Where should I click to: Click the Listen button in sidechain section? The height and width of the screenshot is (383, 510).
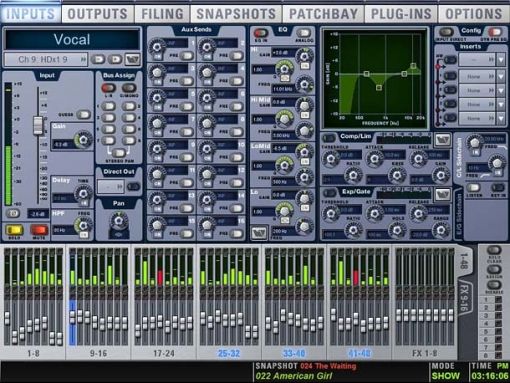[x=473, y=188]
